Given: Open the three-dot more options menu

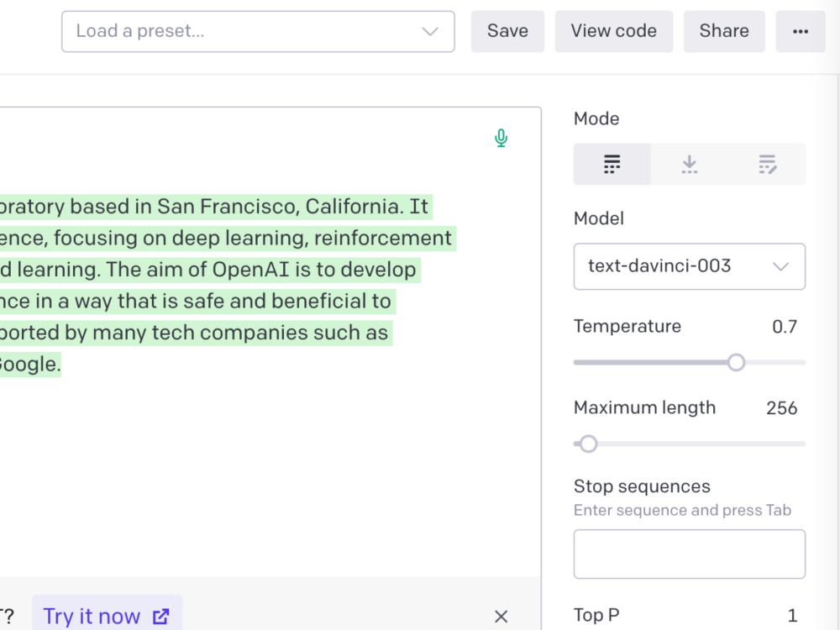Looking at the screenshot, I should (x=801, y=32).
